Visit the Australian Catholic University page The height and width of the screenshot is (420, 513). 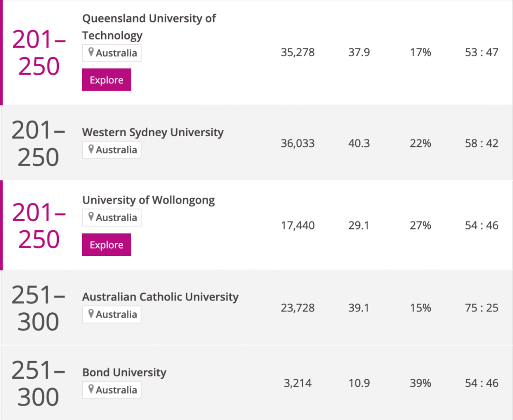coord(160,297)
